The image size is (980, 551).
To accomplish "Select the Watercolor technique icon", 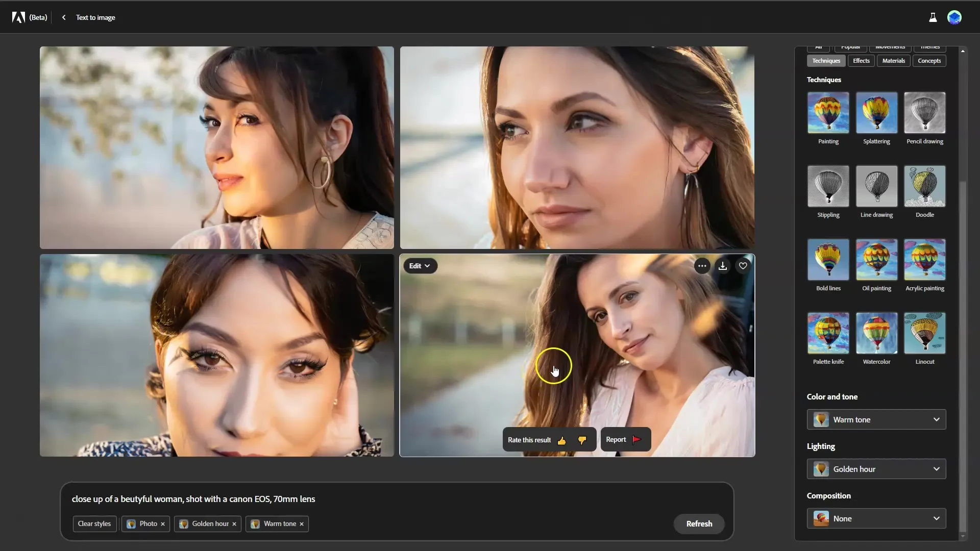I will pos(876,333).
